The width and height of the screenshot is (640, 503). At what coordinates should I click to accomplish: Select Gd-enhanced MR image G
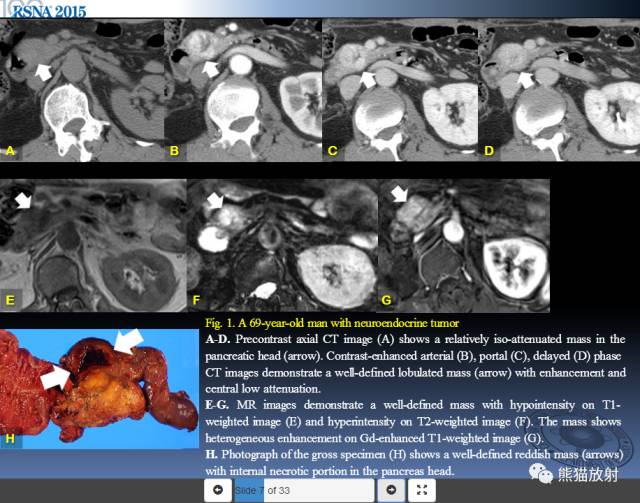465,245
